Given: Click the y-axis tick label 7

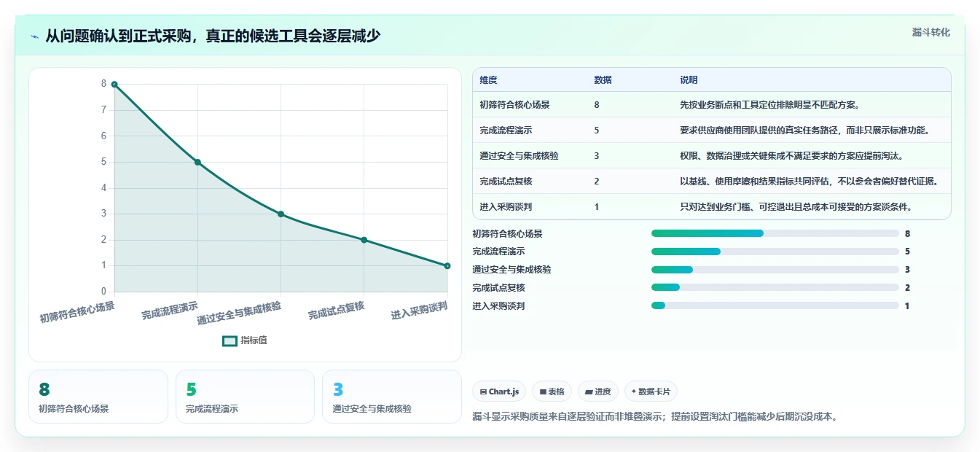Looking at the screenshot, I should (x=103, y=110).
